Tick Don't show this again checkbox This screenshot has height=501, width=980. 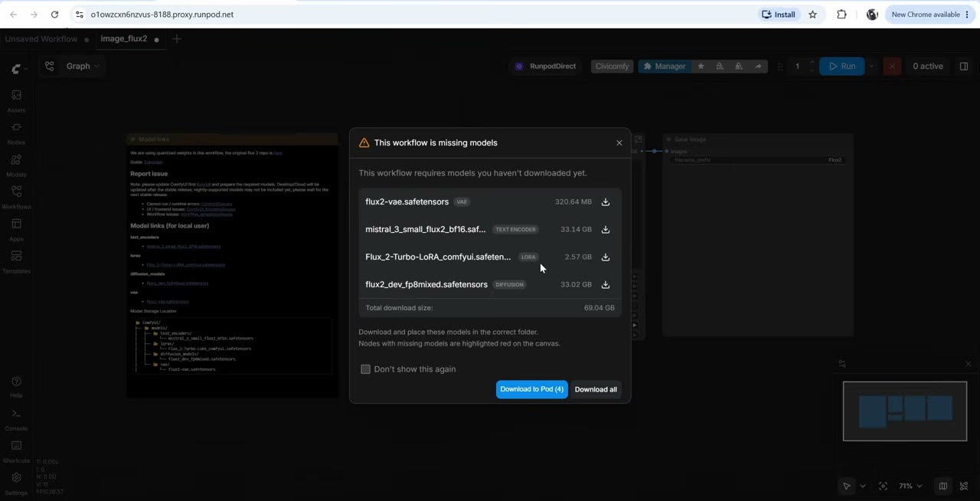tap(365, 369)
